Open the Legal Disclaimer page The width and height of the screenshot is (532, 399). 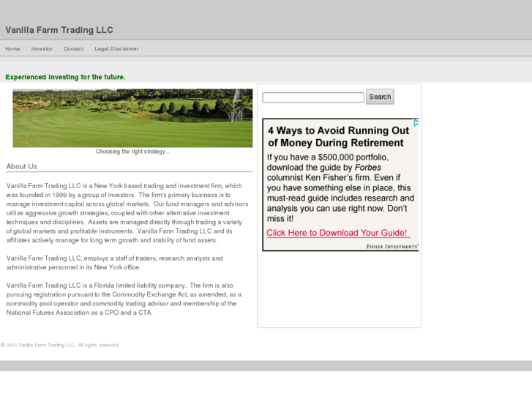116,49
